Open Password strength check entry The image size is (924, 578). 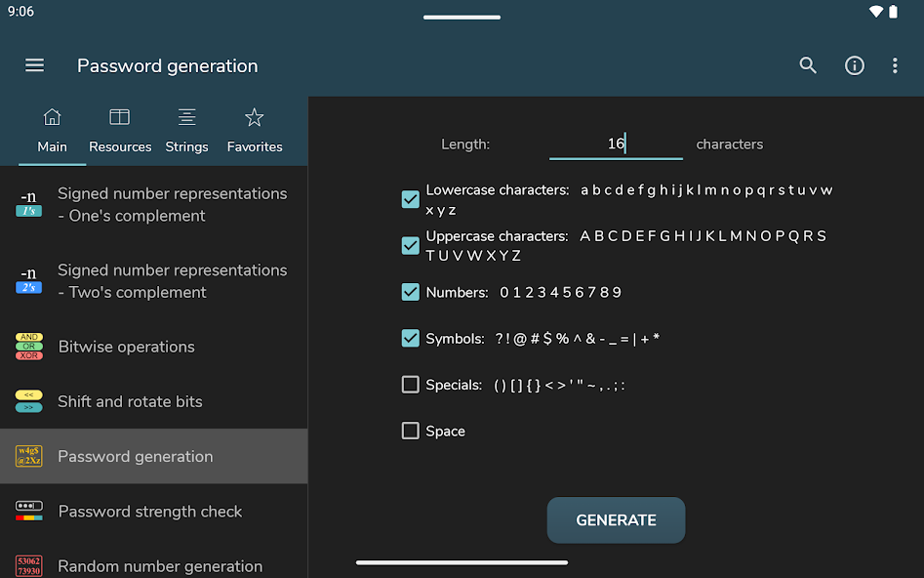[154, 511]
